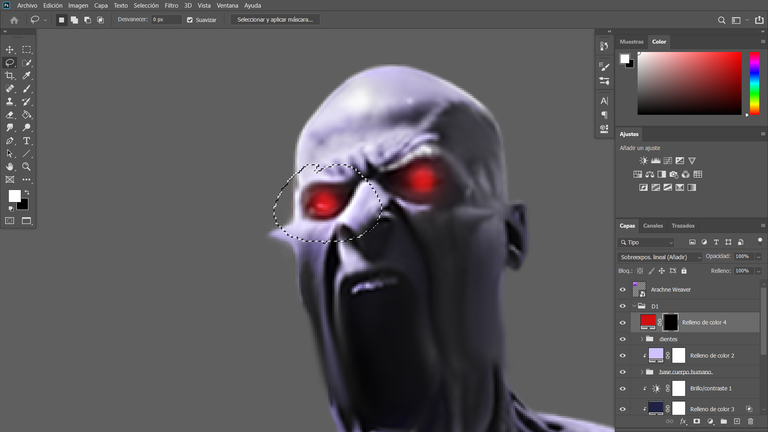The image size is (768, 432).
Task: Hide the Relleno de color 2 layer
Action: tap(623, 356)
